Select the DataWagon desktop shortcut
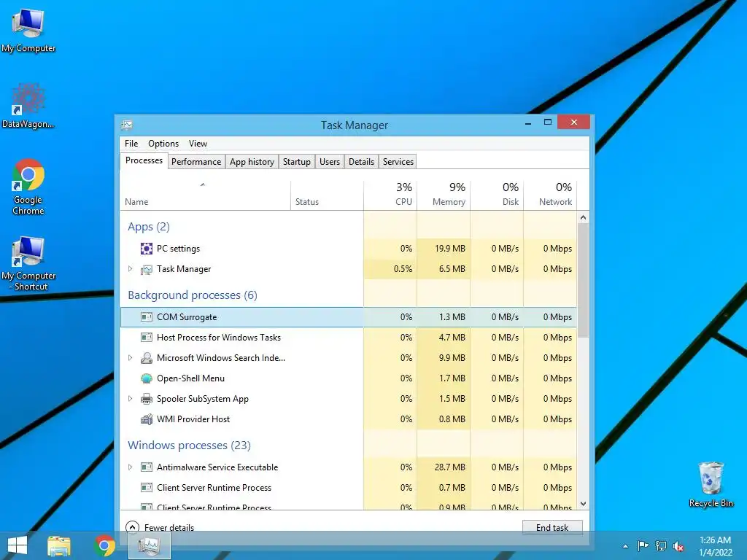The height and width of the screenshot is (560, 747). [28, 106]
